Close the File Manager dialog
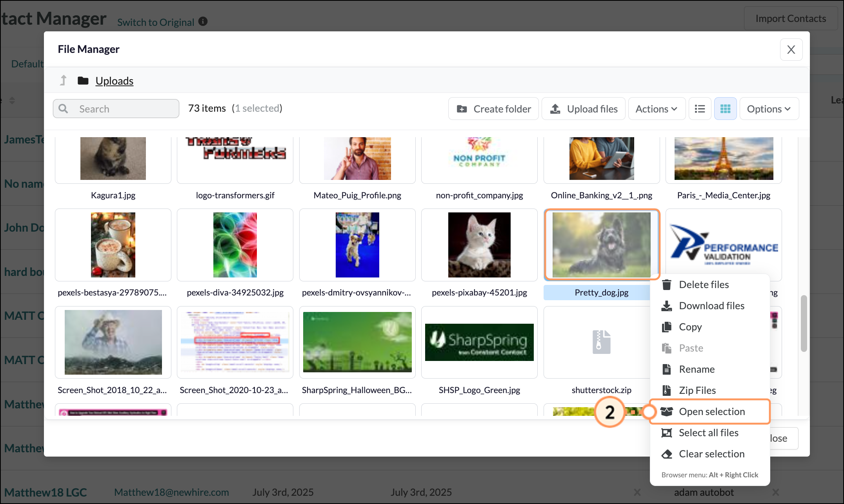Viewport: 844px width, 504px height. click(x=791, y=49)
